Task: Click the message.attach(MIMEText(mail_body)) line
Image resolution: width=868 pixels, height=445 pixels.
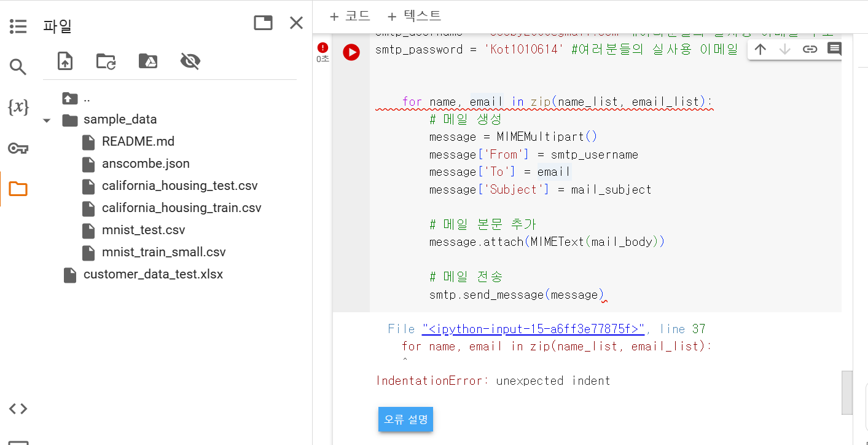Action: (x=547, y=242)
